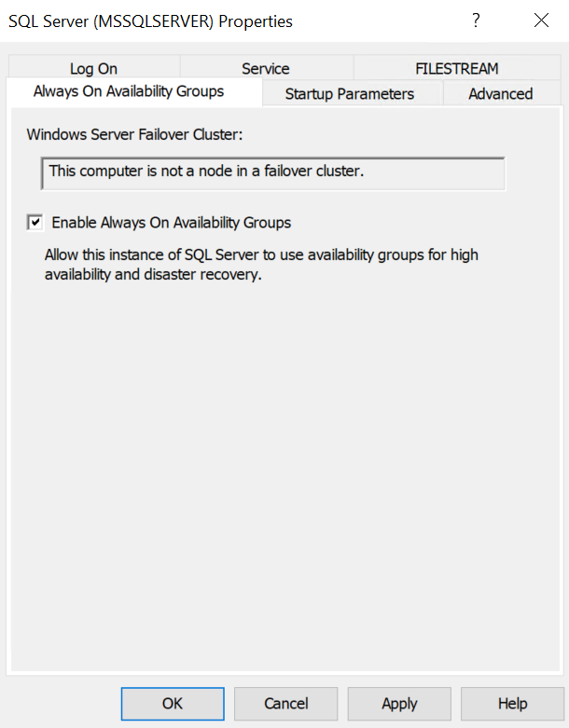Click the 'Enable Always On Availability Groups' label text
569x728 pixels.
[x=171, y=223]
